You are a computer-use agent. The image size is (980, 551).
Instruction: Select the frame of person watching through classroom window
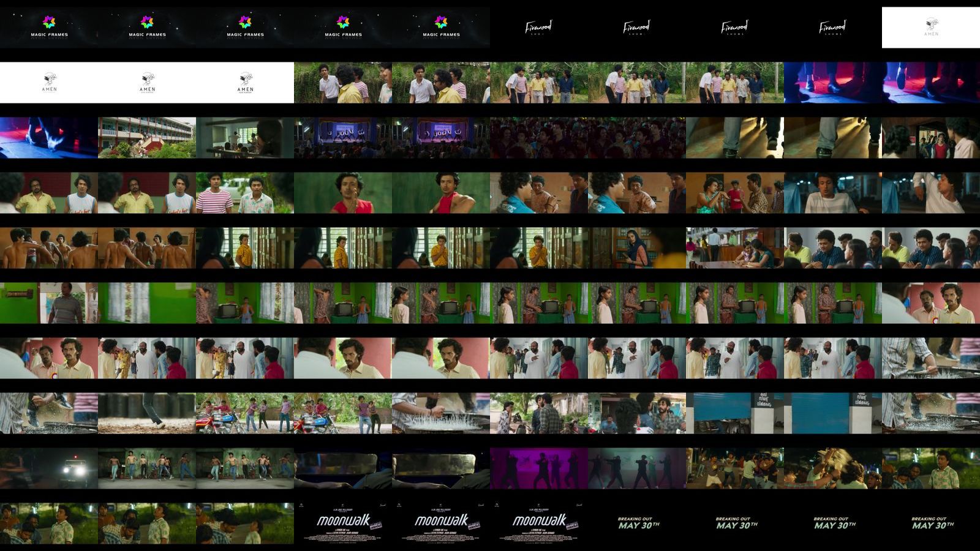click(x=245, y=138)
